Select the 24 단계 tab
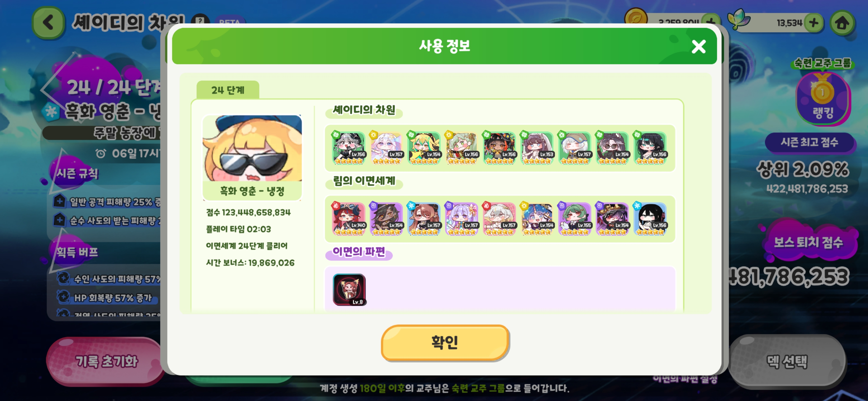Screen dimensions: 868x401 point(228,90)
